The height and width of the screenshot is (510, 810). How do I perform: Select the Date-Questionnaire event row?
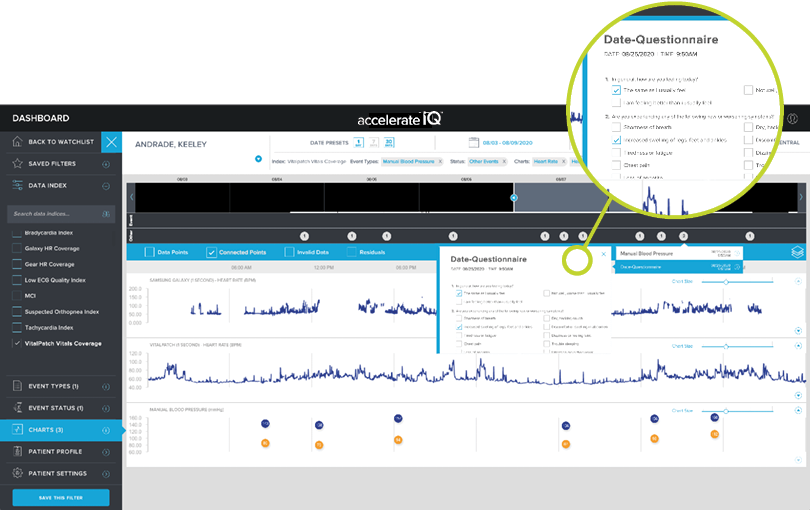[x=679, y=267]
